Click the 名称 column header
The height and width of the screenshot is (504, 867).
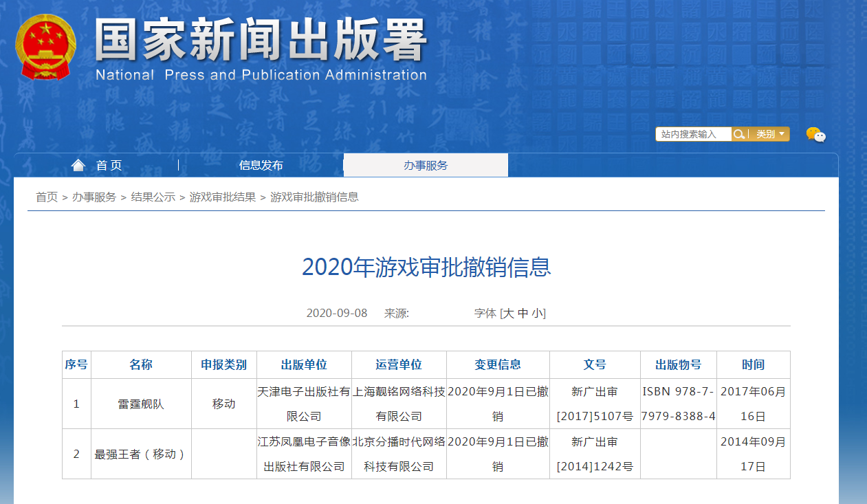point(141,364)
